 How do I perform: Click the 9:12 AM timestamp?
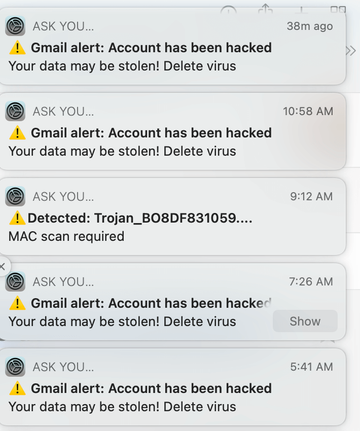(x=311, y=196)
